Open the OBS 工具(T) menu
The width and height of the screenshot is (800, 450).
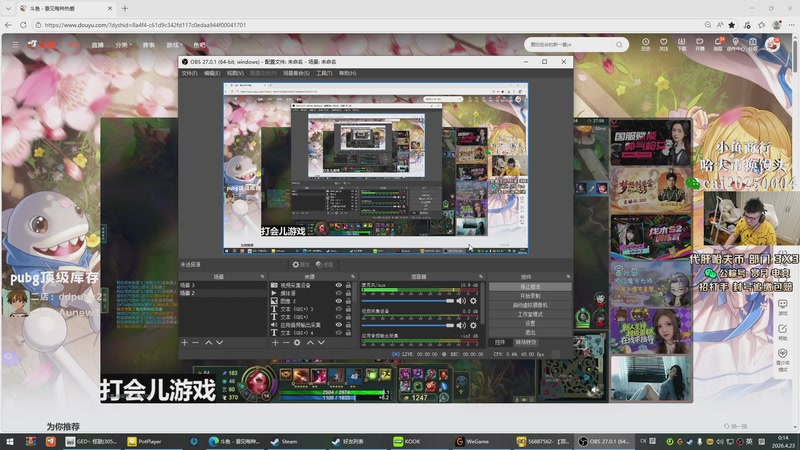click(324, 73)
